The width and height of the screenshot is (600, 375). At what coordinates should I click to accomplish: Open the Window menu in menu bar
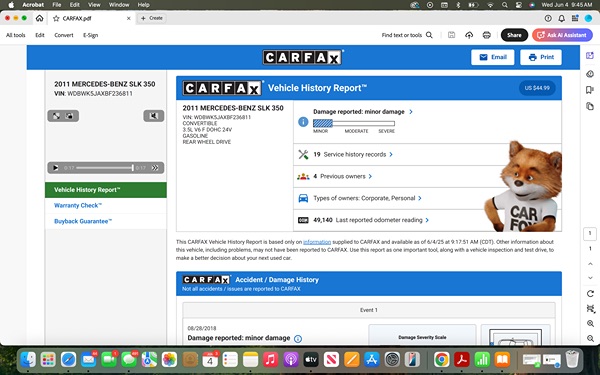[119, 5]
